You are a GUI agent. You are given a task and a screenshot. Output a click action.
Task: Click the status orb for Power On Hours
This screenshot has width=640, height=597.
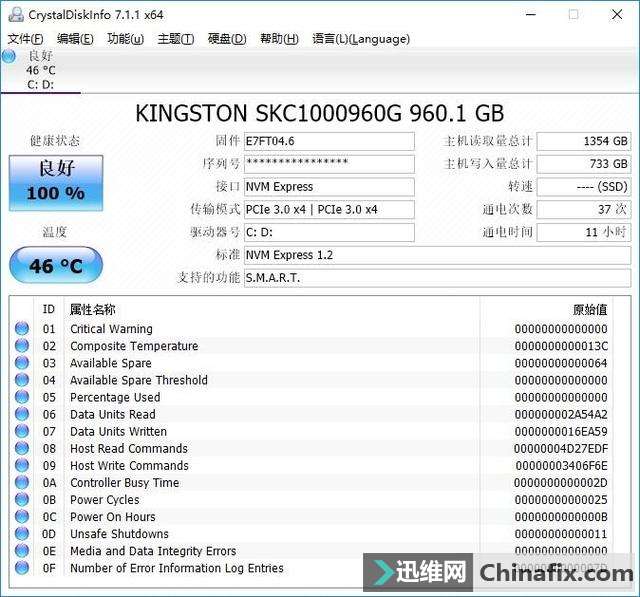coord(22,517)
